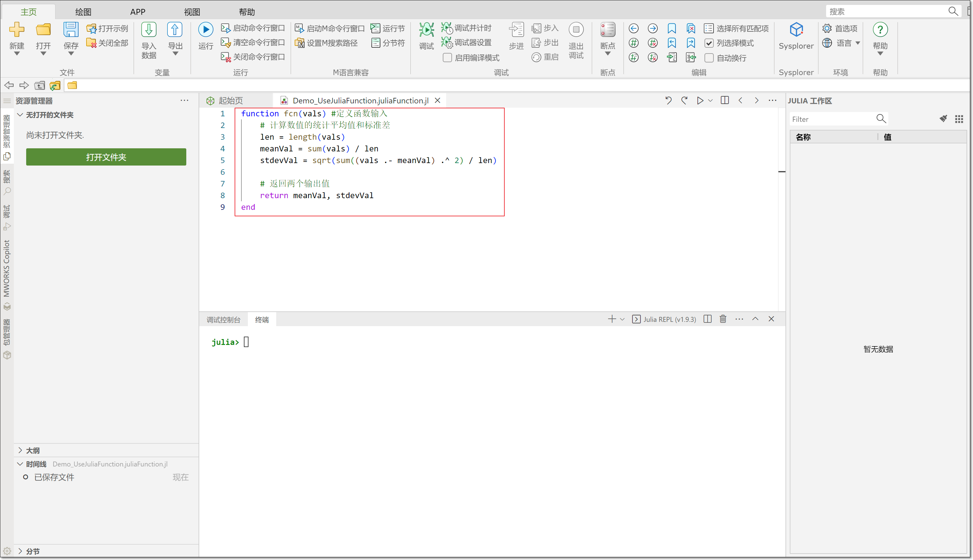
Task: Uncheck the column selection mode (列选择模式) checkbox
Action: (709, 43)
